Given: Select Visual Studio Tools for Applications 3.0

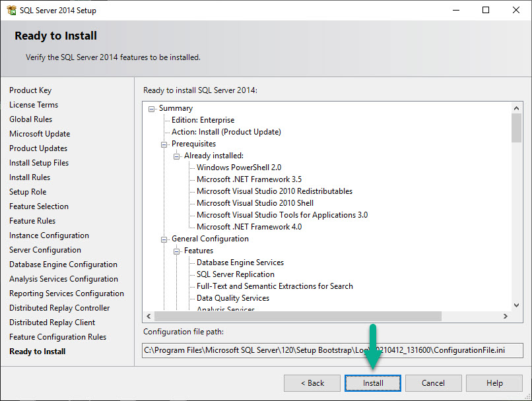Looking at the screenshot, I should [282, 215].
